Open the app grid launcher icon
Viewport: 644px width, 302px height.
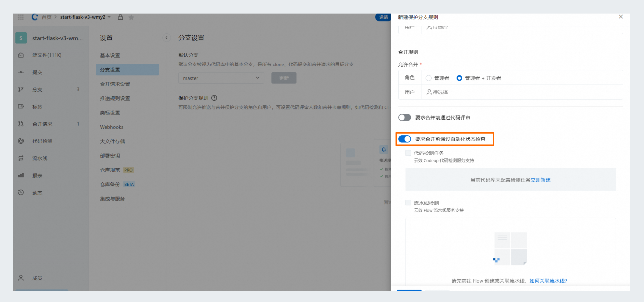point(21,17)
